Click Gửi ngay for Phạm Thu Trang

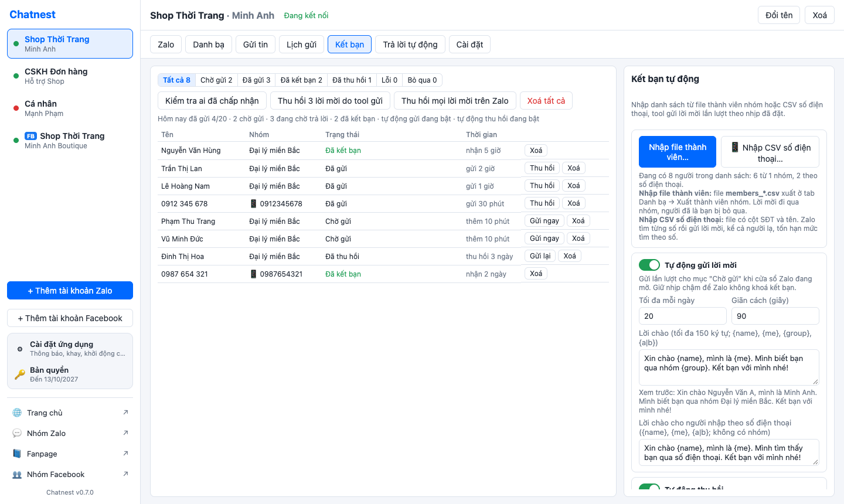coord(544,221)
